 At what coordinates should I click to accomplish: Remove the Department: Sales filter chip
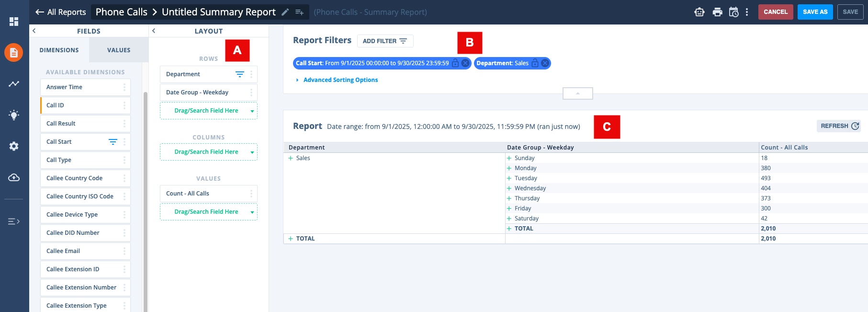545,63
